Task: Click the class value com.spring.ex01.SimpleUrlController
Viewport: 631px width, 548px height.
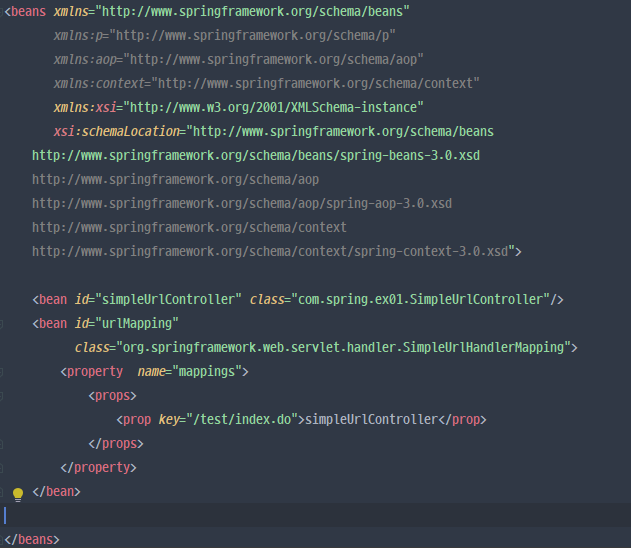Action: (x=421, y=299)
